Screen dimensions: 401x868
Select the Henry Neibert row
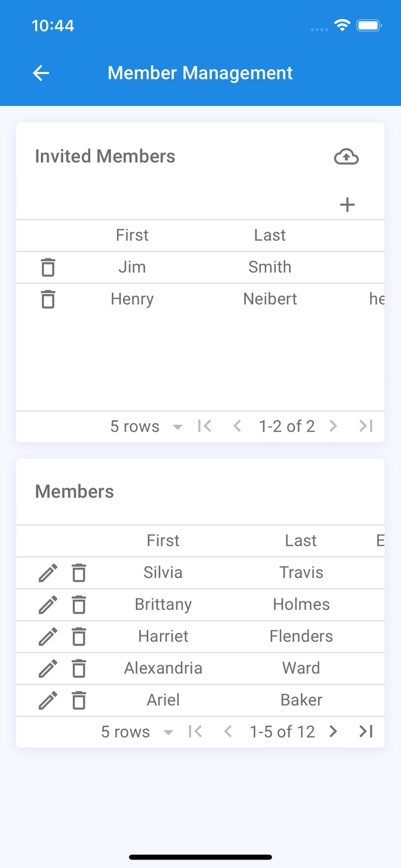coord(203,299)
